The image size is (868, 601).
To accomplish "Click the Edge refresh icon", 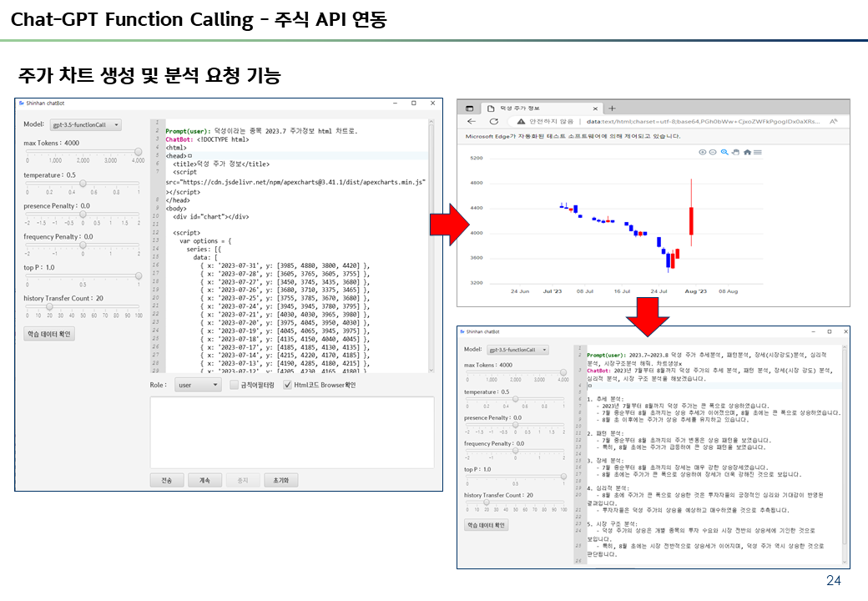I will pos(493,121).
